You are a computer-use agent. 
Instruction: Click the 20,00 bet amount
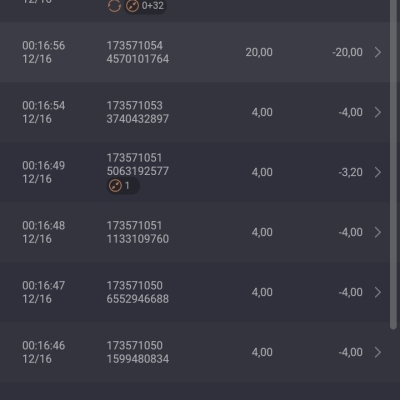[259, 52]
